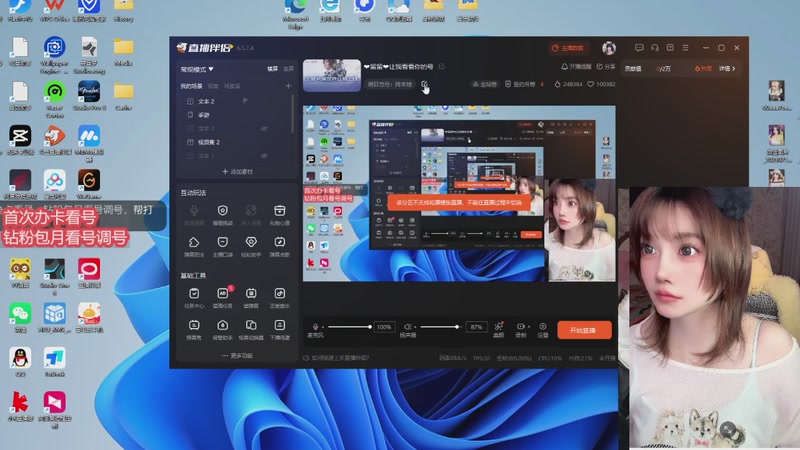
Task: Toggle the 开播提醒 start reminder bell
Action: tap(576, 67)
